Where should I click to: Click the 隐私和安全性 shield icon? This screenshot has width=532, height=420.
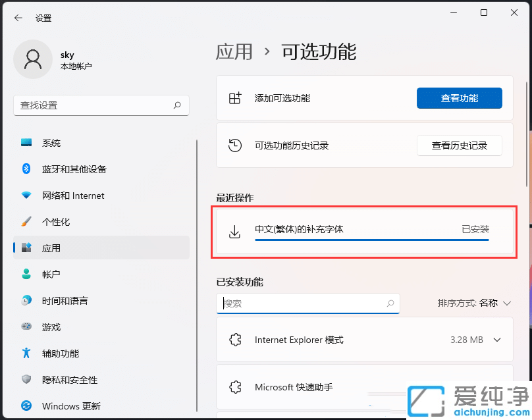point(26,380)
